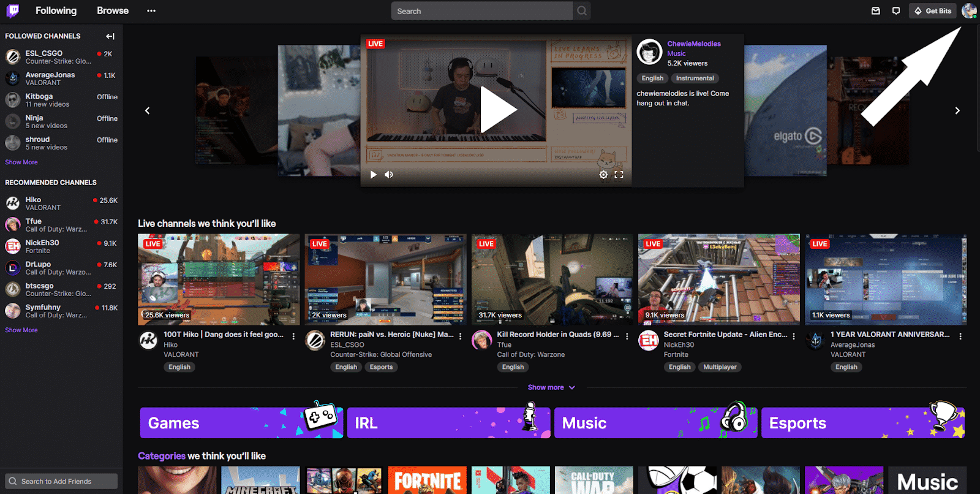
Task: Open DrLupo in recommended channels
Action: point(61,268)
